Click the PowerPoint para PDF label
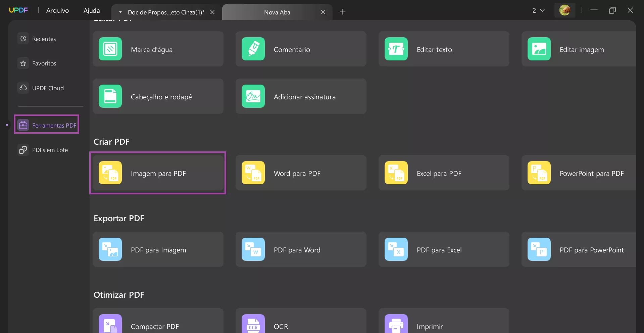 coord(592,174)
